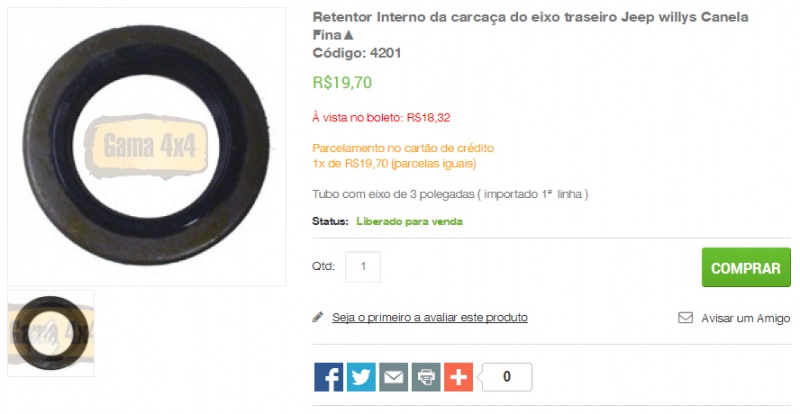Click the share counter bubble showing 0

pyautogui.click(x=507, y=377)
